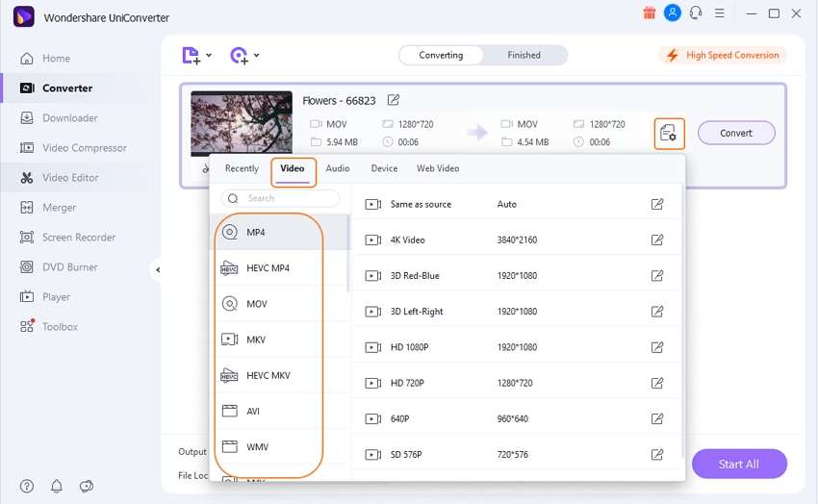Edit the SD 576P preset settings
The image size is (818, 504).
click(x=657, y=455)
